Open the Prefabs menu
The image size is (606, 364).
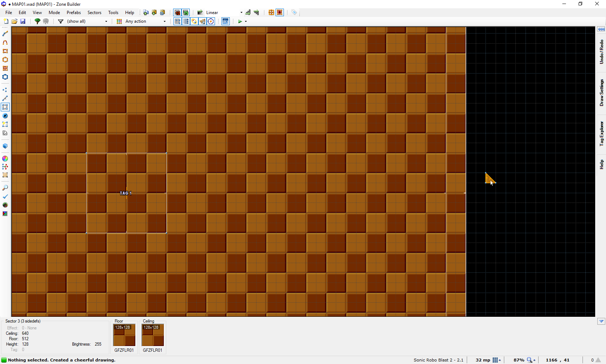[x=74, y=12]
